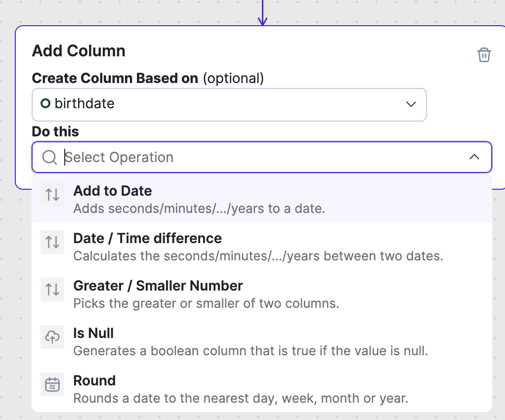Click the Add to Date sort-arrows icon
Image resolution: width=505 pixels, height=420 pixels.
52,195
